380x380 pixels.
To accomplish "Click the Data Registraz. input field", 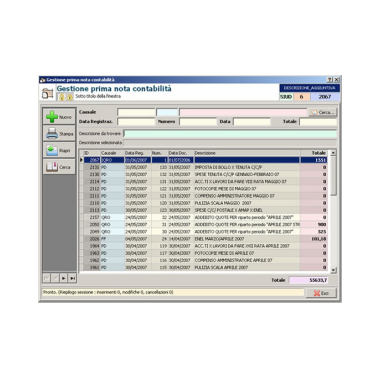I will (136, 122).
